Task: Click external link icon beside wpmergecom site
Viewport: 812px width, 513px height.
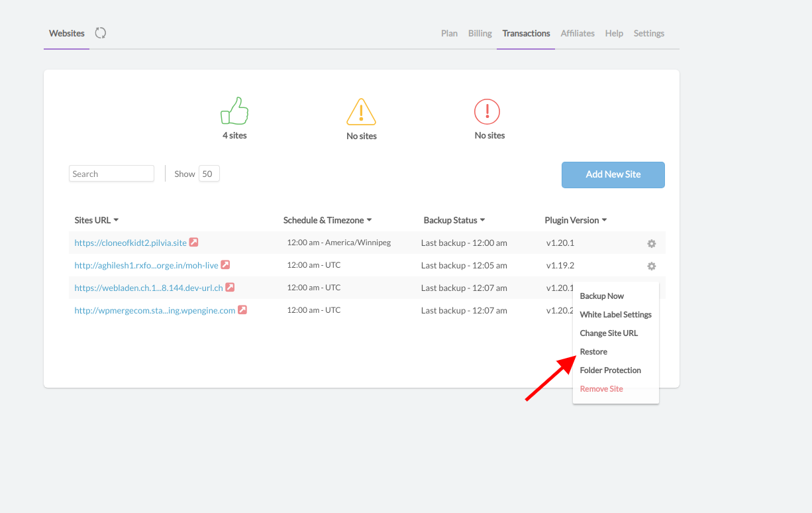Action: [x=242, y=310]
